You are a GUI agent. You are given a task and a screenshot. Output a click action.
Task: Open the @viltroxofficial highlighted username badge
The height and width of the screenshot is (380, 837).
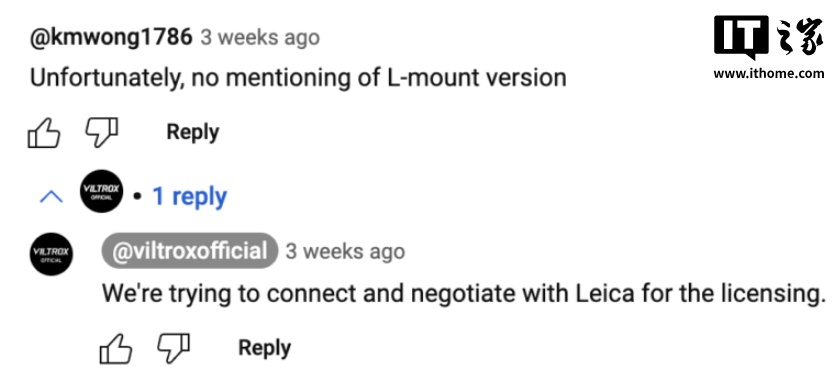[x=190, y=251]
